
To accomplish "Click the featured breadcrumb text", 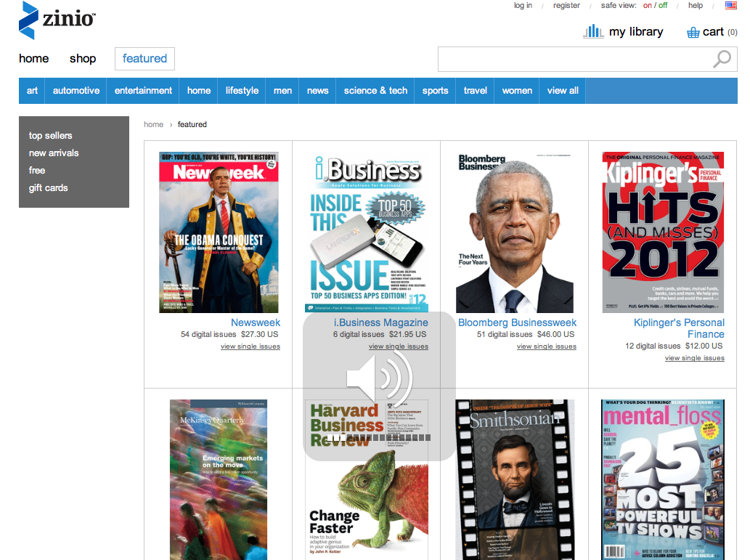I will (x=192, y=124).
